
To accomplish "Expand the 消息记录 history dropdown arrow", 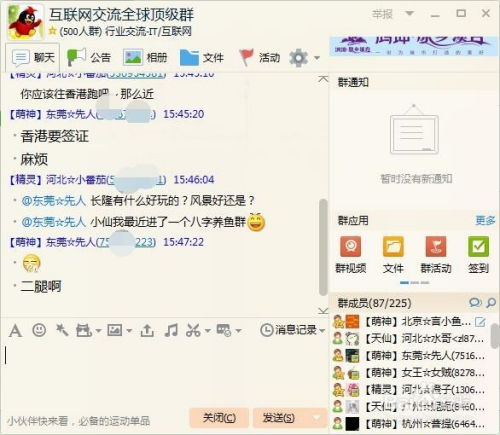I will [x=322, y=331].
